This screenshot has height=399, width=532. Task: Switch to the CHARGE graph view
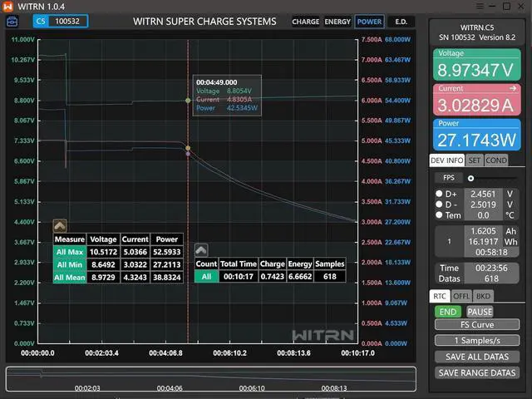pyautogui.click(x=305, y=22)
